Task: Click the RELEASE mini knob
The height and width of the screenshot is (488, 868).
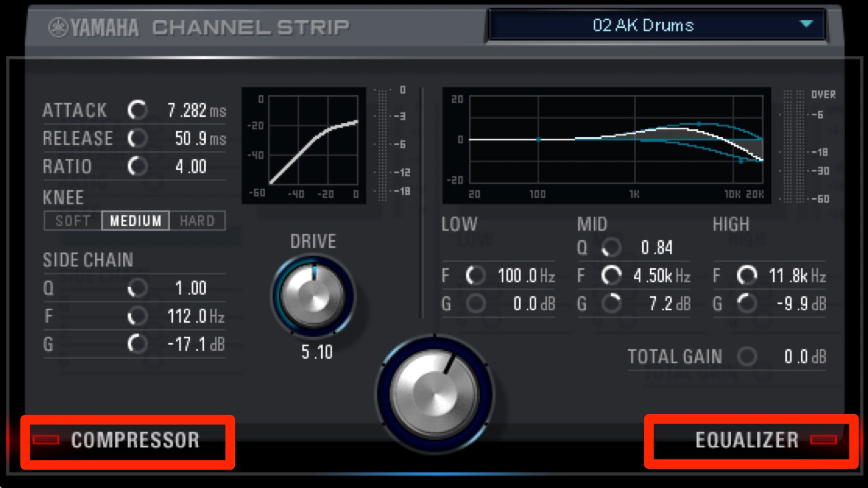Action: click(x=137, y=138)
